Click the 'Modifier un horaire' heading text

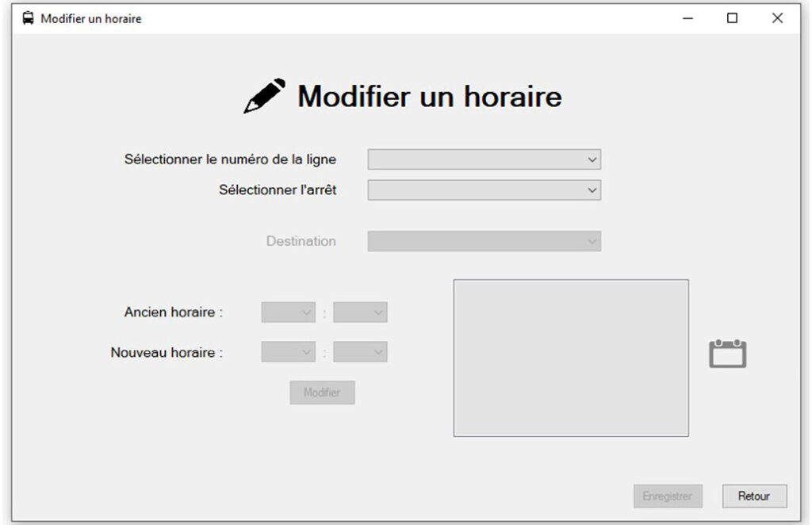pyautogui.click(x=429, y=96)
